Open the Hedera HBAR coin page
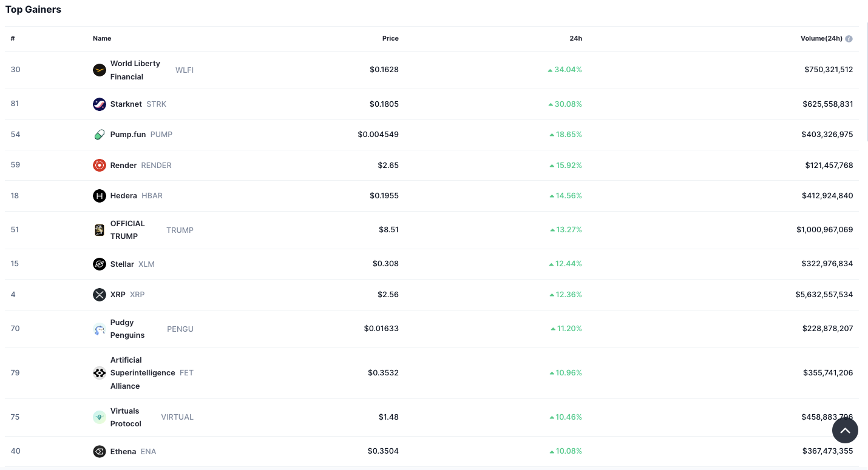868x470 pixels. [124, 195]
